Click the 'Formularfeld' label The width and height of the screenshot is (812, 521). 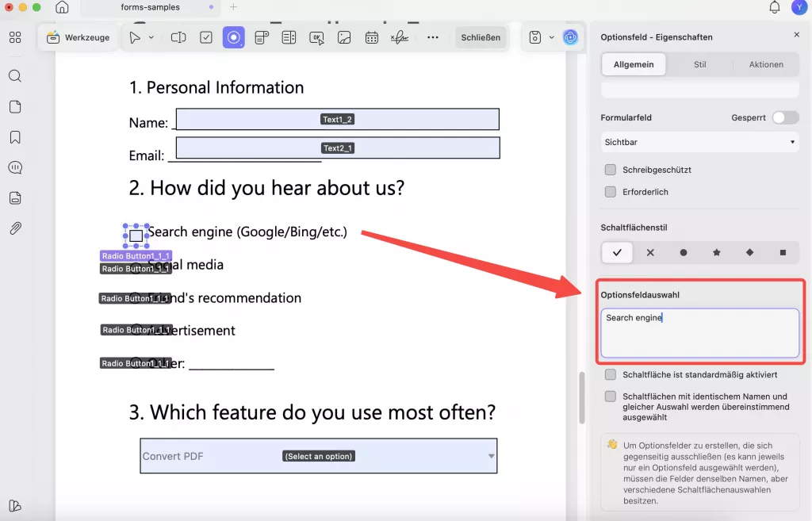(x=626, y=117)
